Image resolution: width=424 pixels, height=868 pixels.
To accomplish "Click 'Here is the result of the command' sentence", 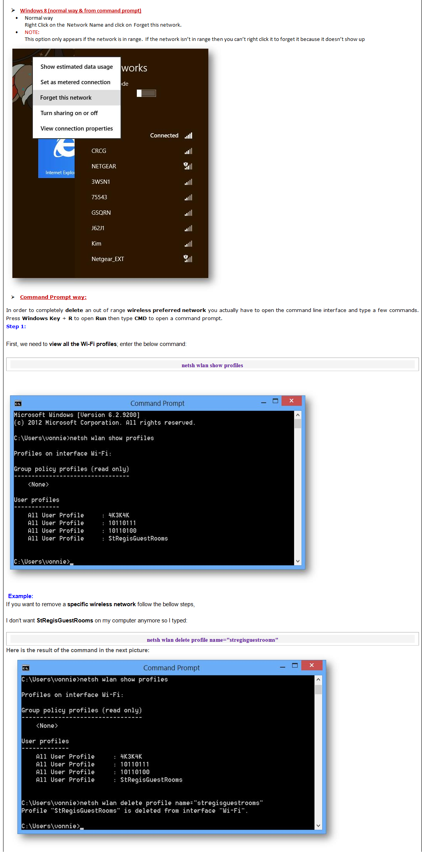I will click(x=78, y=650).
